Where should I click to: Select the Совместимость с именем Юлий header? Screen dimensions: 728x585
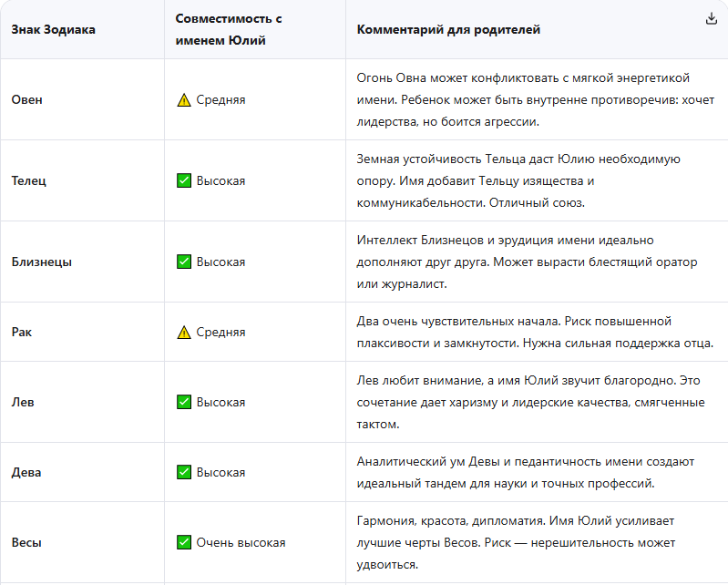(229, 30)
